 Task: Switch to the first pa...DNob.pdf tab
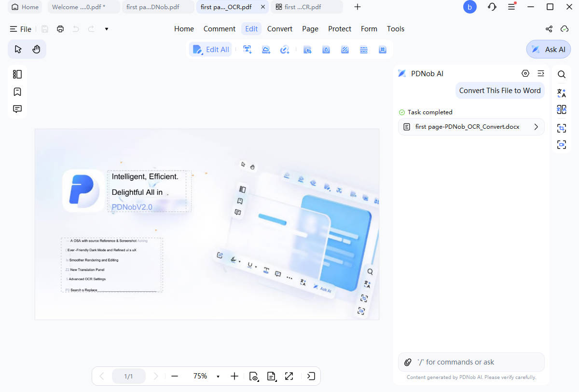tap(157, 7)
